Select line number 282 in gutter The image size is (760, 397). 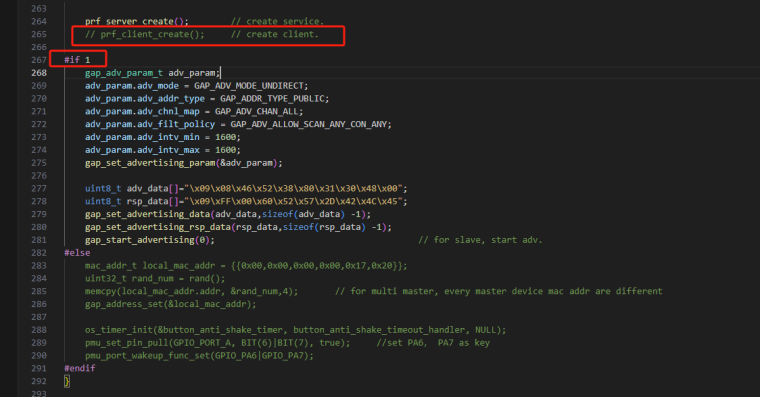39,253
